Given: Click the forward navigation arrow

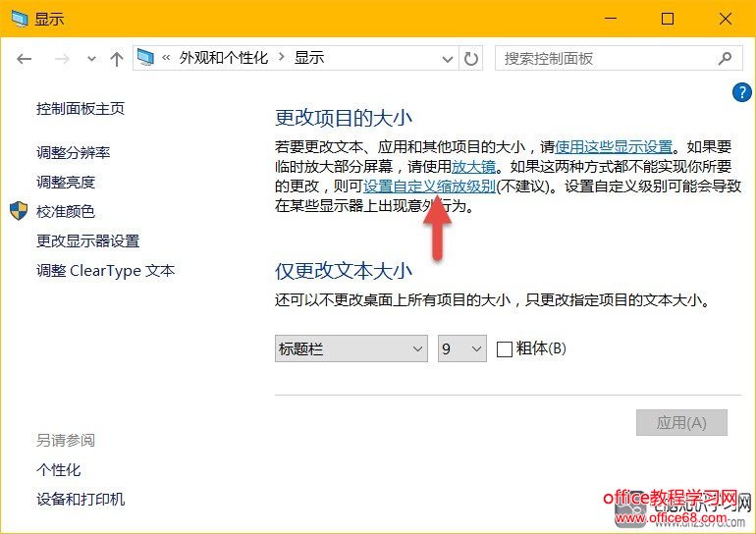Looking at the screenshot, I should [x=62, y=59].
